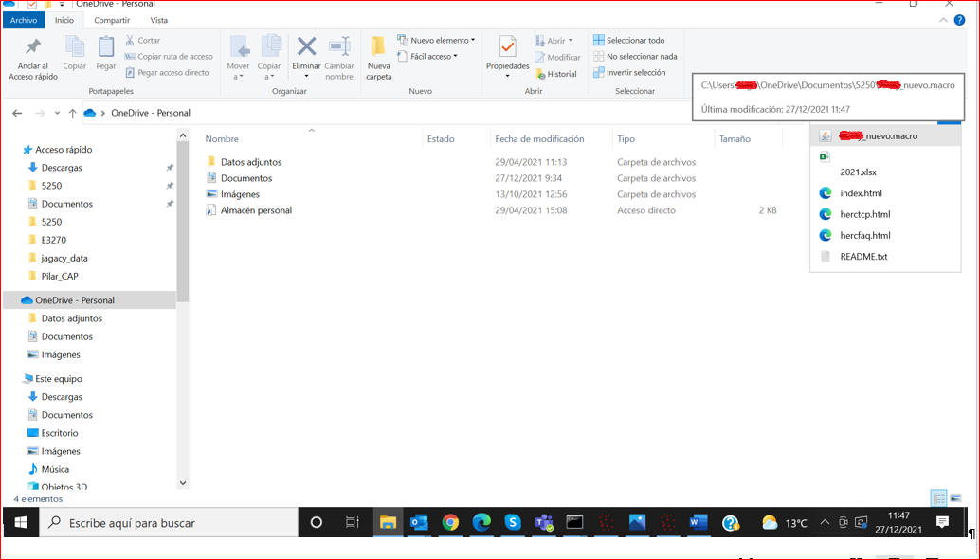Viewport: 980px width, 560px height.
Task: Expand the Nuevo elemento dropdown
Action: 440,41
